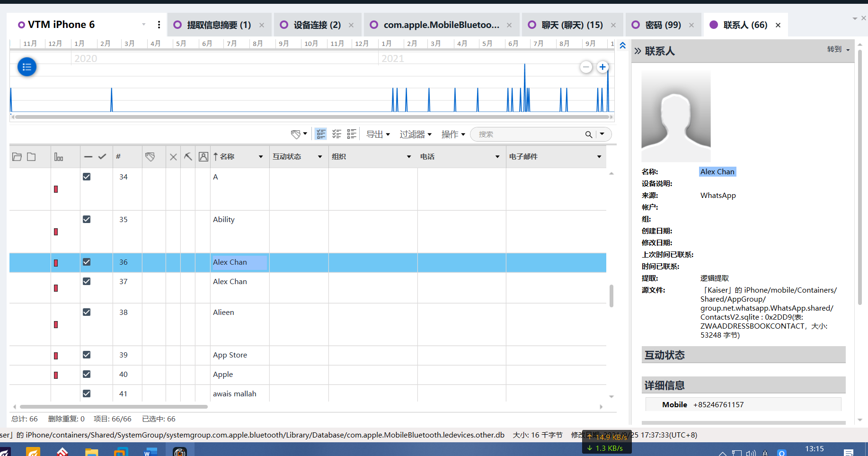Image resolution: width=868 pixels, height=456 pixels.
Task: Collapse the timeline panel with double chevron
Action: (622, 45)
